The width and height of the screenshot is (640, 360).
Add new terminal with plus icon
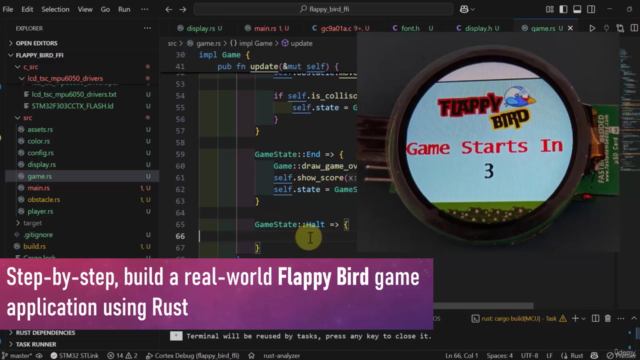(575, 318)
